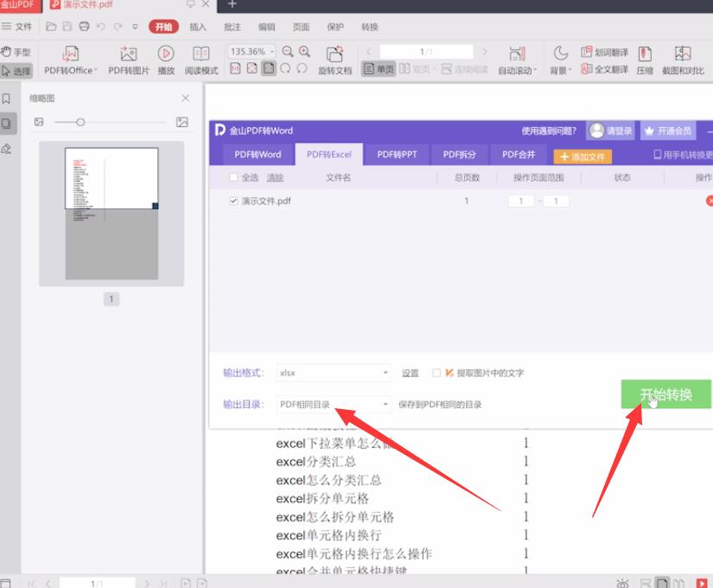Switch to the 页面 ribbon tab
713x588 pixels.
pos(301,27)
